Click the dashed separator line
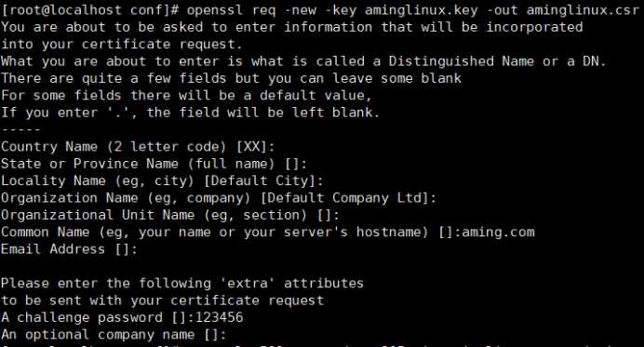The image size is (644, 347). 20,129
